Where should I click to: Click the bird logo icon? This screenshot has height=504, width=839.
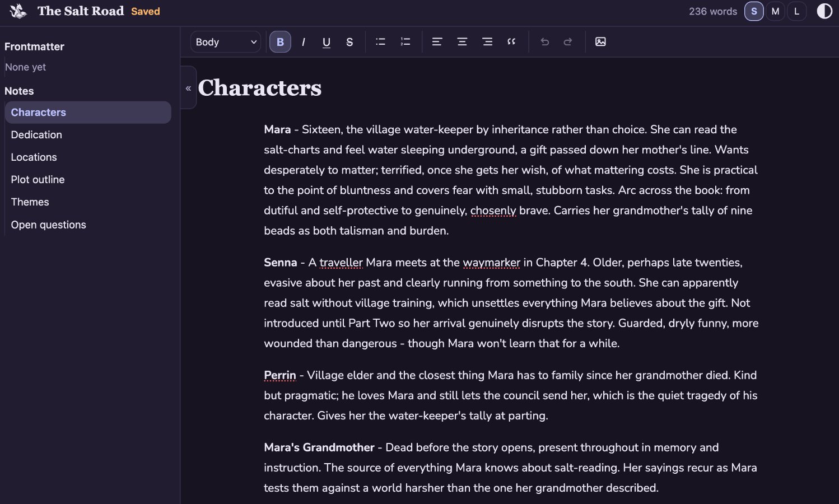[18, 11]
